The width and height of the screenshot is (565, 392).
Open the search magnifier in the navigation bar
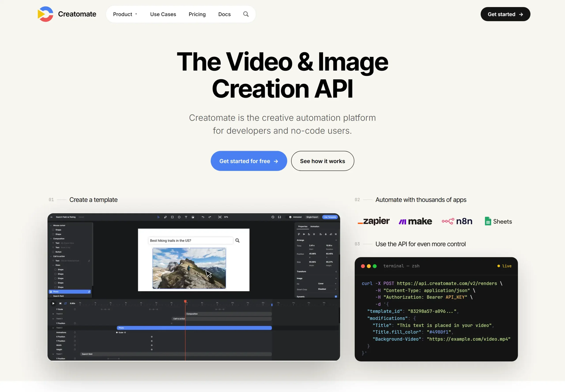(246, 14)
